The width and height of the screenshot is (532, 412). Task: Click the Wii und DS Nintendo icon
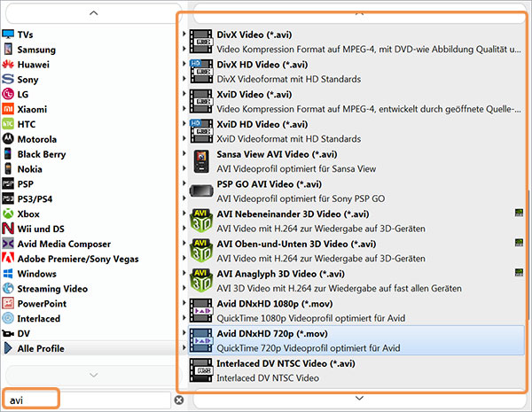(8, 229)
